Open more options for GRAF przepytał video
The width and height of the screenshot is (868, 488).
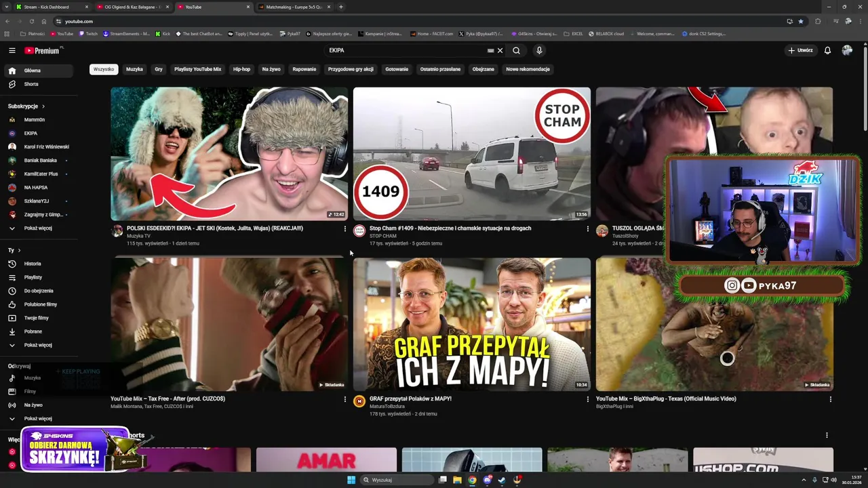tap(588, 399)
